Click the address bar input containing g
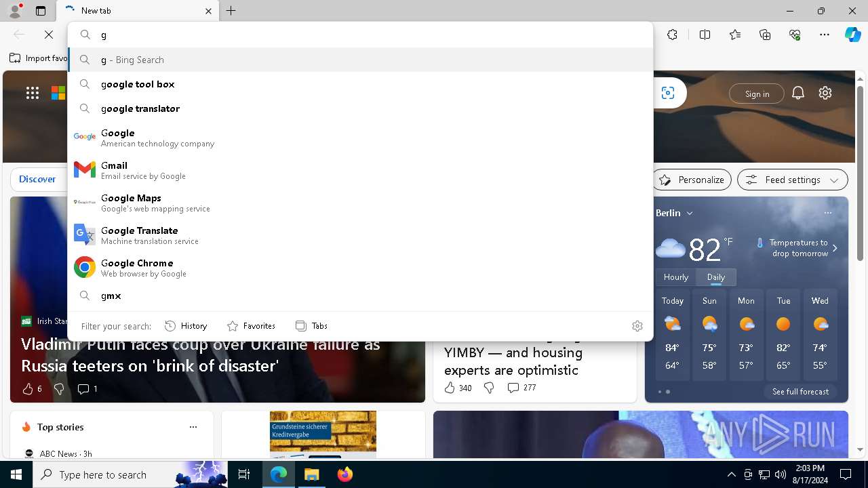Screen dimensions: 868x488 (360, 35)
